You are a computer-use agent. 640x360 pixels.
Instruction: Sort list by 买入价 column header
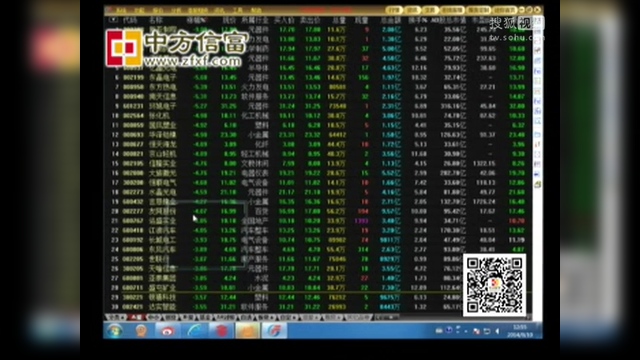tap(284, 20)
